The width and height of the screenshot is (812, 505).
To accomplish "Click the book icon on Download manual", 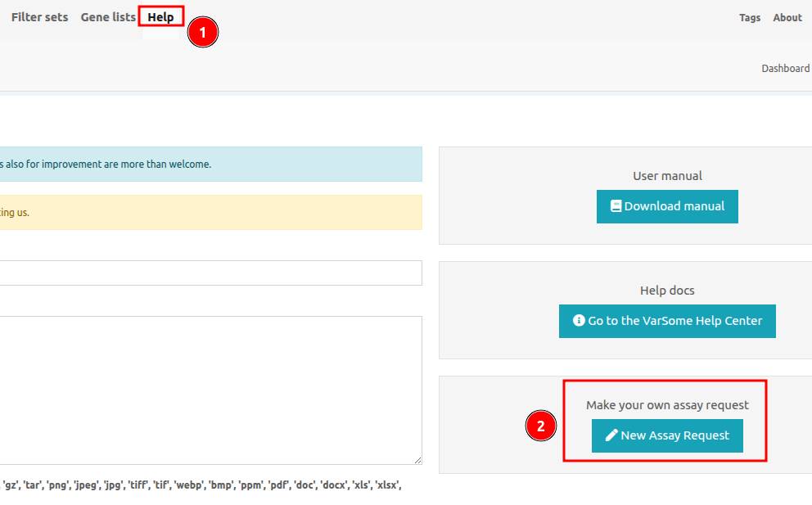I will pos(616,206).
